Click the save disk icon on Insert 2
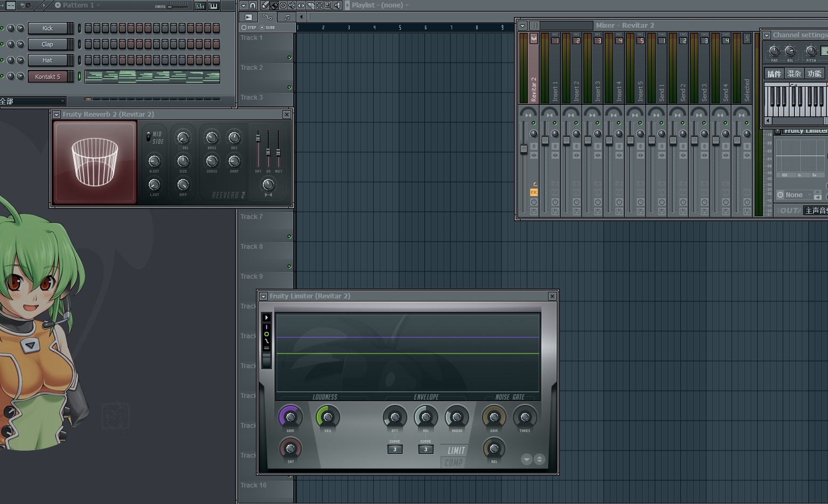The image size is (828, 504). point(576,212)
